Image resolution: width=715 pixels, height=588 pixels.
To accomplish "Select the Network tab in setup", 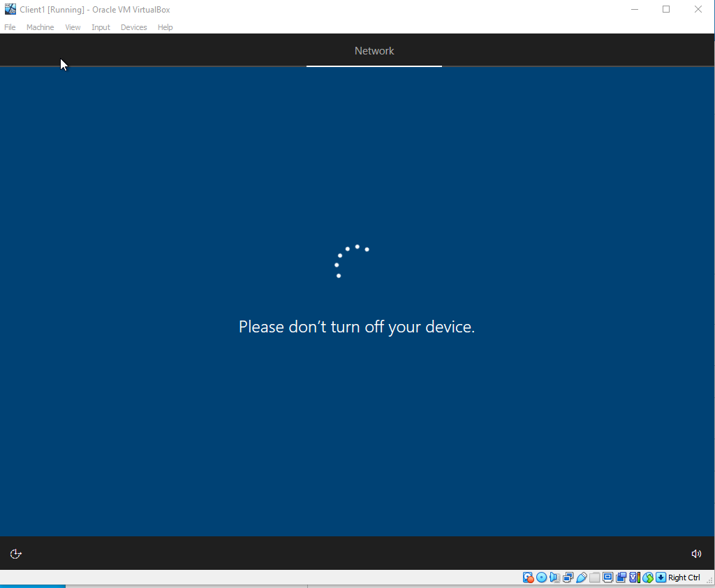I will tap(374, 51).
